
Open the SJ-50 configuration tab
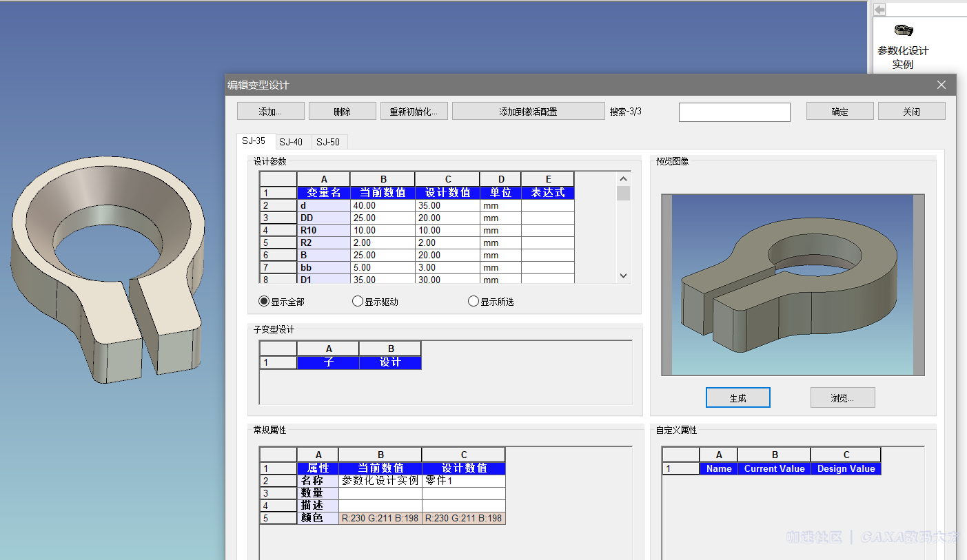tap(328, 142)
